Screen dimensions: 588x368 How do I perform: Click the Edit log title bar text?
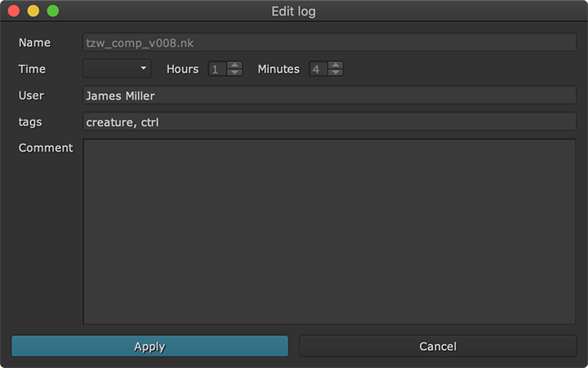(293, 11)
